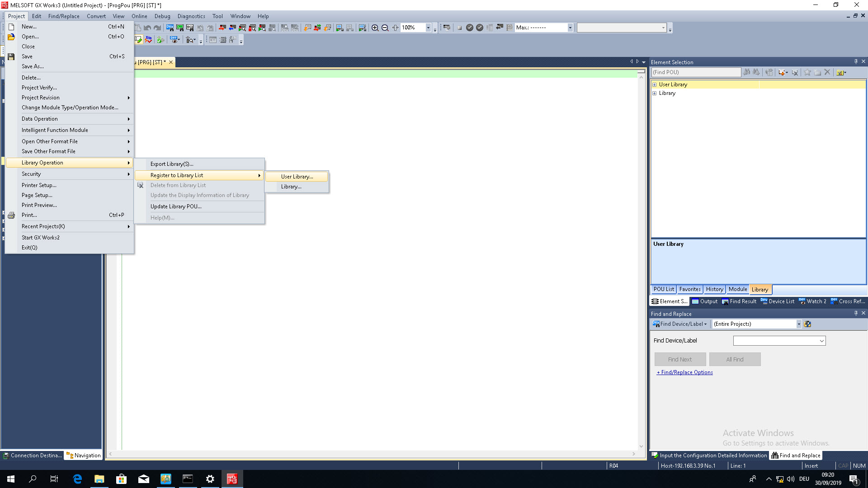The image size is (868, 488).
Task: Open Data Operation submenu
Action: coord(69,119)
